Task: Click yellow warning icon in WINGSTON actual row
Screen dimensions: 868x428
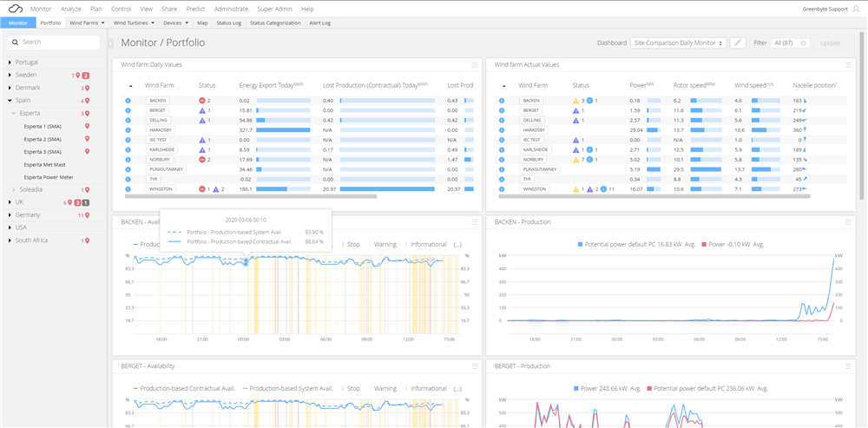Action: point(575,188)
